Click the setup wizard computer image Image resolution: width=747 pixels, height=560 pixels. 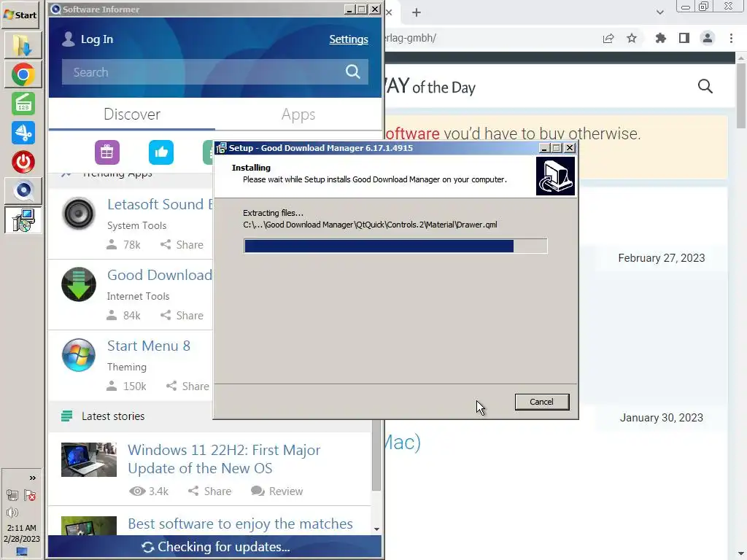coord(555,176)
